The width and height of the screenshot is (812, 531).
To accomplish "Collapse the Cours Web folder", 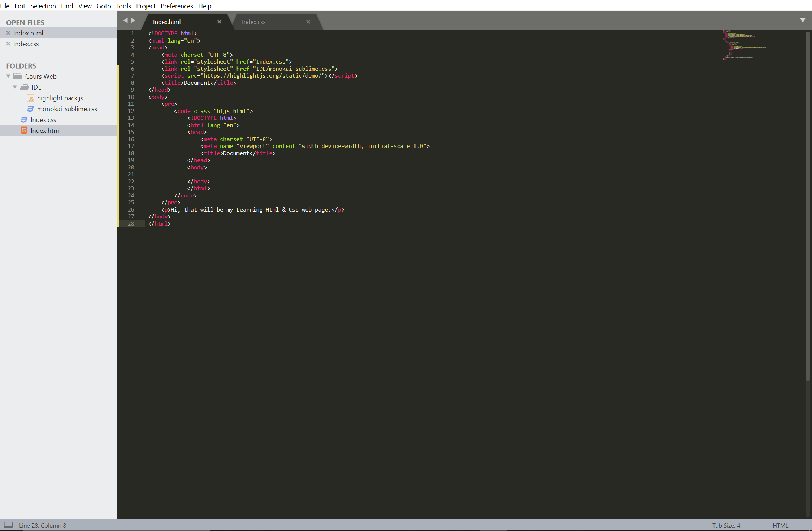I will 8,76.
